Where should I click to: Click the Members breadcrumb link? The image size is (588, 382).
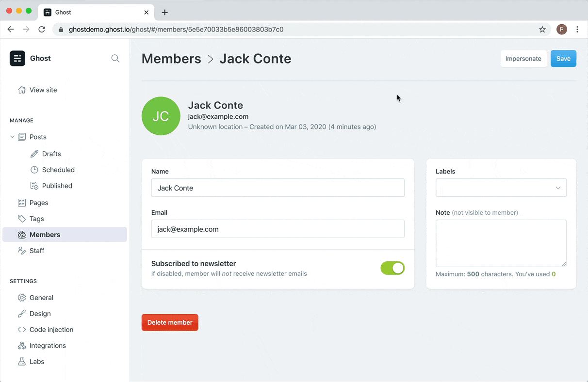(171, 59)
